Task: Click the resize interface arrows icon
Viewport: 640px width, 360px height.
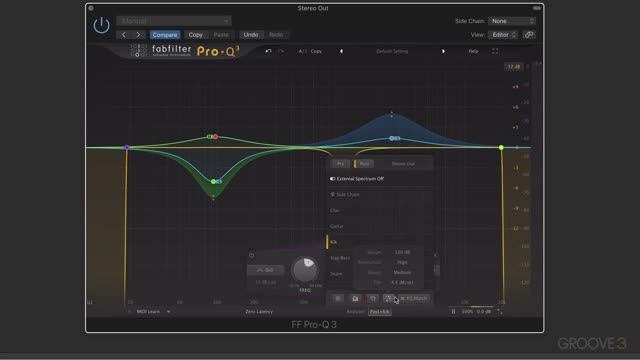Action: tap(500, 312)
